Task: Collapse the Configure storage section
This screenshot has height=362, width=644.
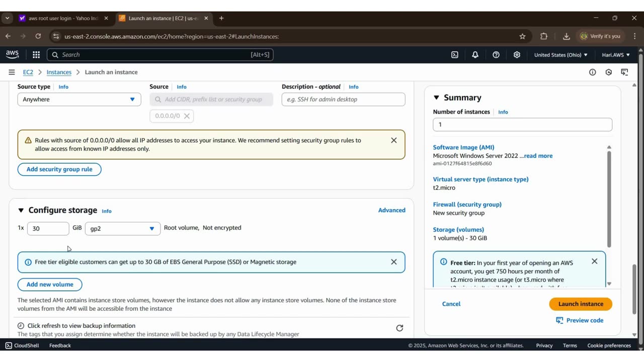Action: (x=21, y=210)
